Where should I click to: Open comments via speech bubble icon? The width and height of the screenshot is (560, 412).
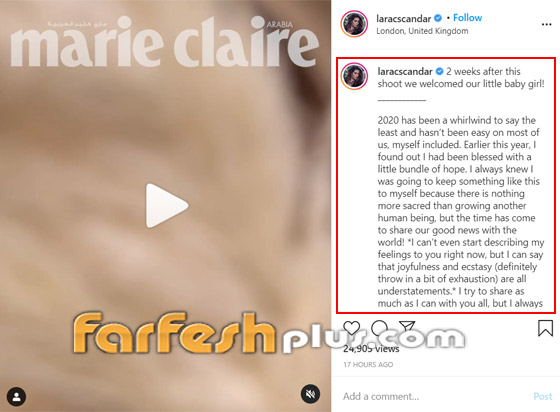(379, 328)
